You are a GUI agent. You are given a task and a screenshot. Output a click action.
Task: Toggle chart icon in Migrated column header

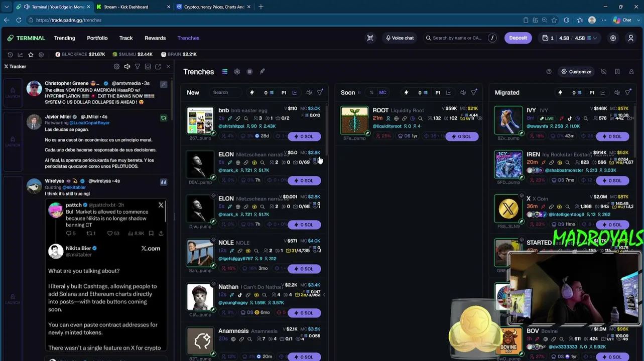click(603, 92)
